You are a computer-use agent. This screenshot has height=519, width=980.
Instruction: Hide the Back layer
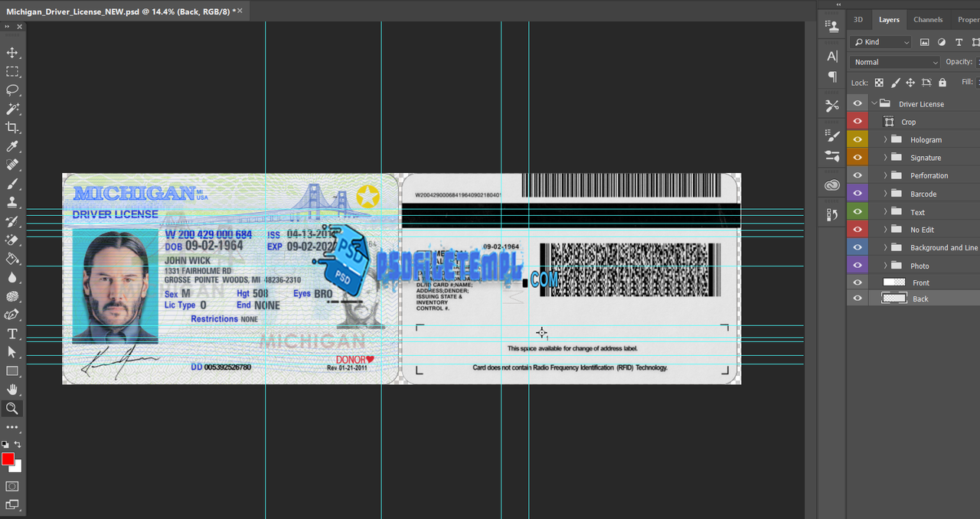(857, 299)
